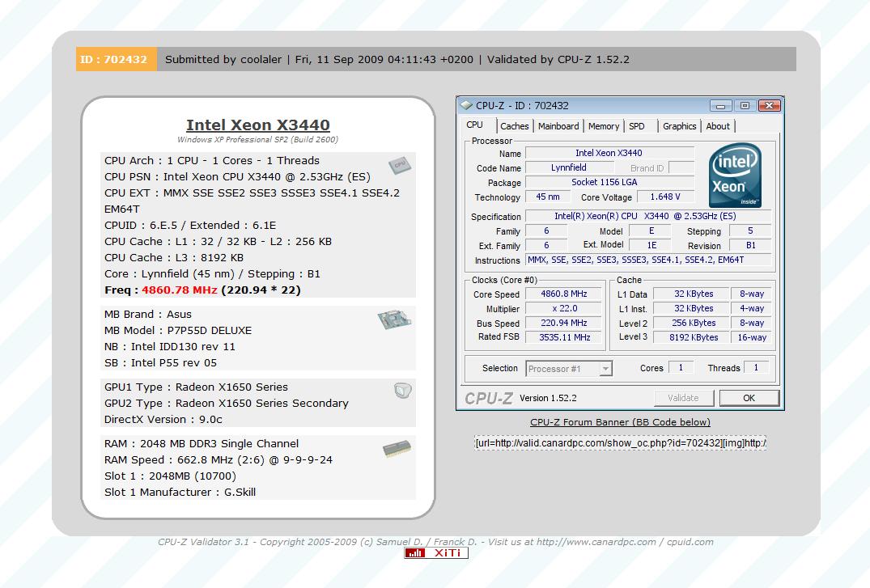Click the CPU-Z Validator 3.1 copyright footer
This screenshot has height=588, width=870.
[x=435, y=542]
